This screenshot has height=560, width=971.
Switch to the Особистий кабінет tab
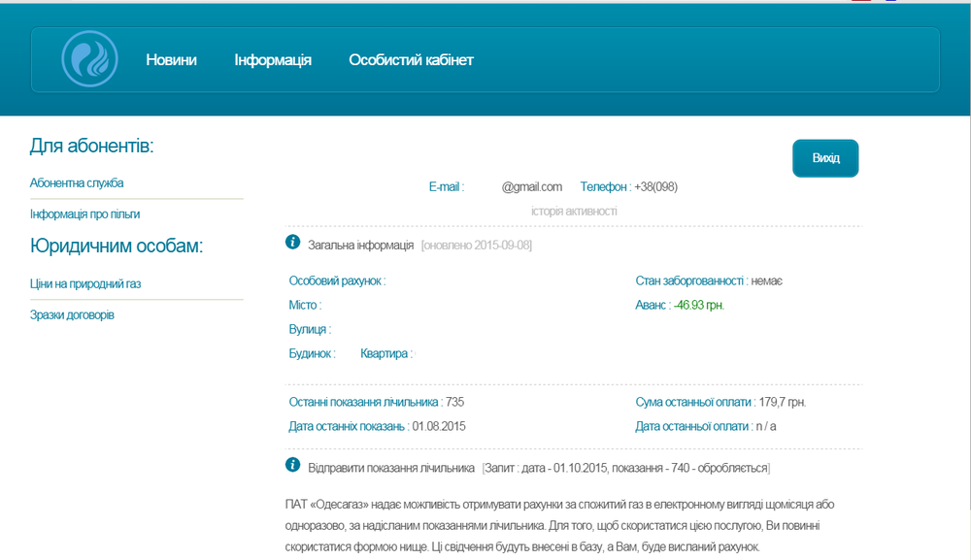pos(411,59)
